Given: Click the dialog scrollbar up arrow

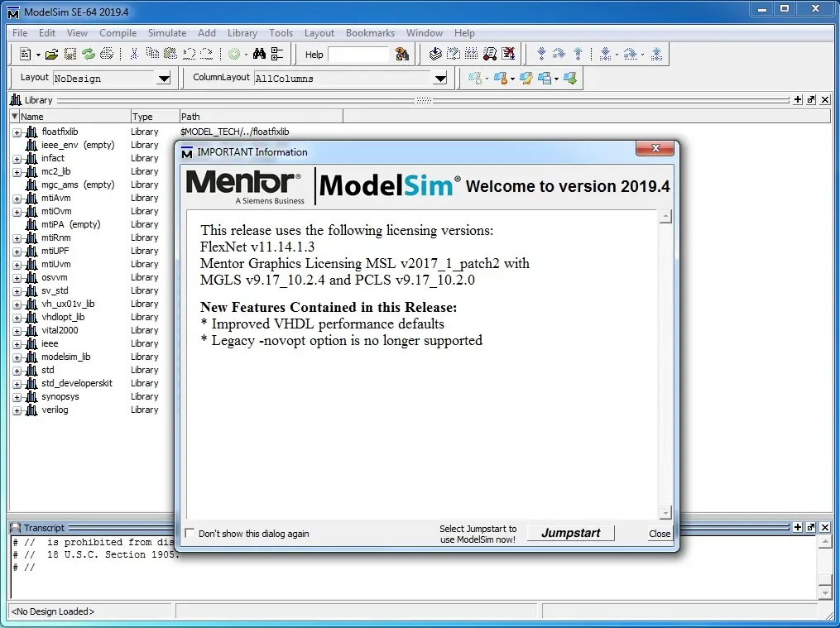Looking at the screenshot, I should (665, 217).
